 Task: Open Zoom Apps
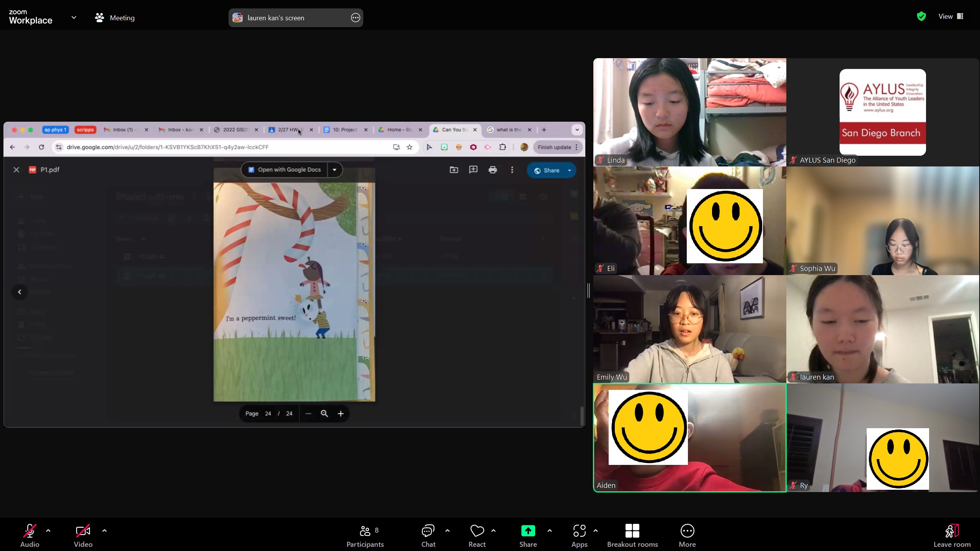pyautogui.click(x=579, y=536)
